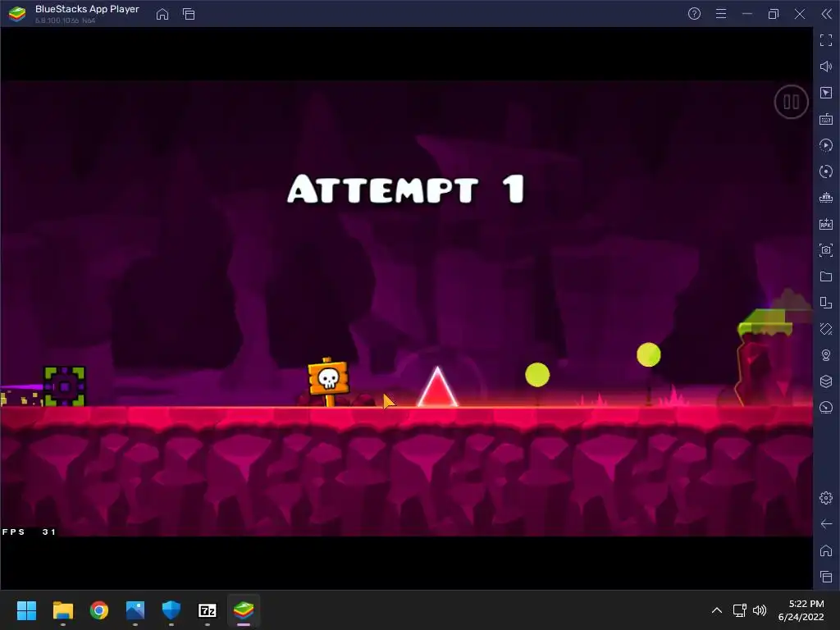Screen dimensions: 840x630
Task: Click the FPS 31 counter
Action: tap(29, 532)
